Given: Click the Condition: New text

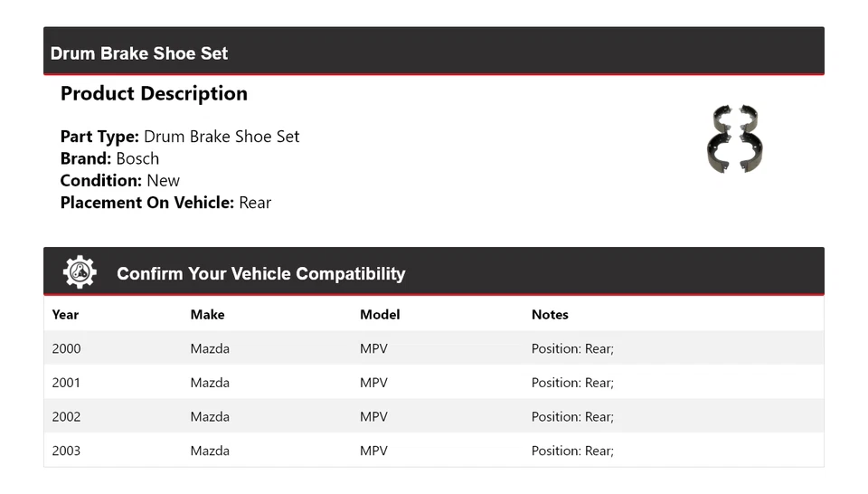Looking at the screenshot, I should tap(120, 180).
